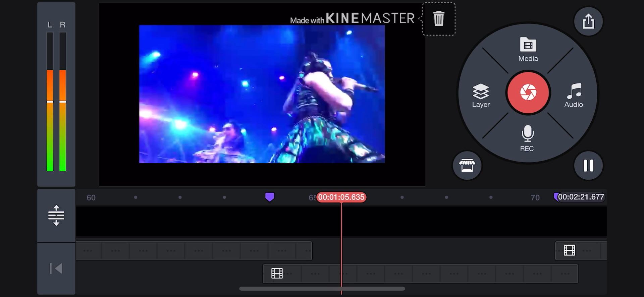The height and width of the screenshot is (297, 644).
Task: Click the purple bookmark near 65
Action: (270, 197)
